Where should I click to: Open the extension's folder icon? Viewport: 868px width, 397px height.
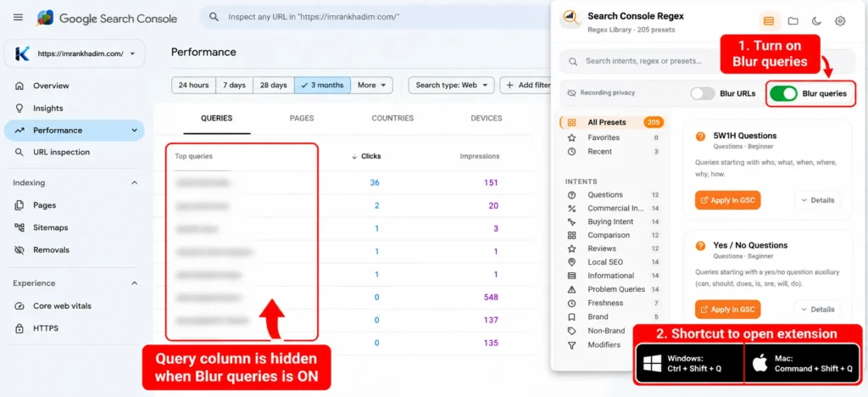coord(793,21)
